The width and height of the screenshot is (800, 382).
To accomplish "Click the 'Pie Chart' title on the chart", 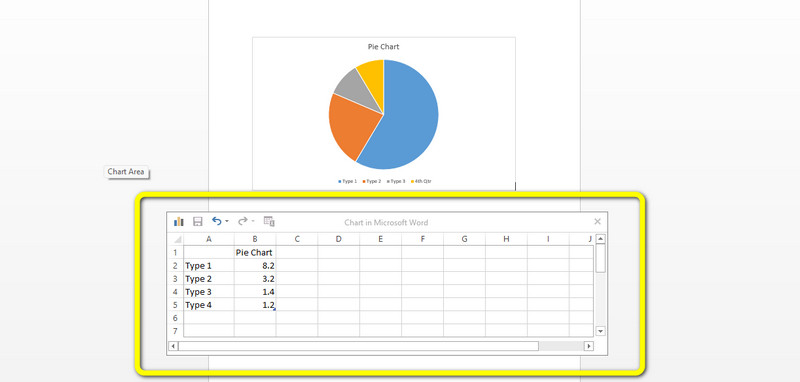I will pyautogui.click(x=384, y=46).
